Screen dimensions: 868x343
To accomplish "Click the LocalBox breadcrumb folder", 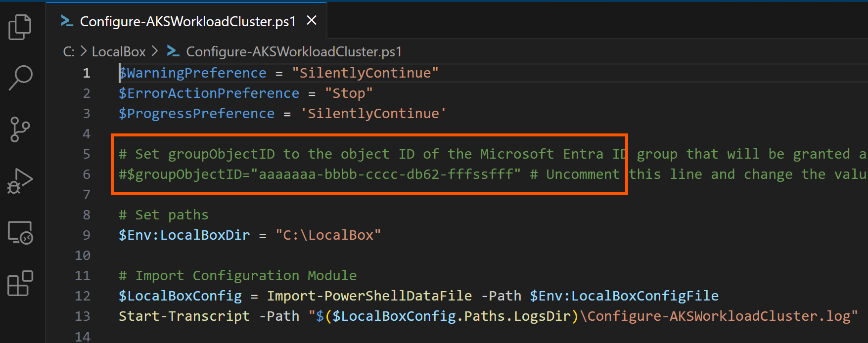I will pyautogui.click(x=119, y=51).
